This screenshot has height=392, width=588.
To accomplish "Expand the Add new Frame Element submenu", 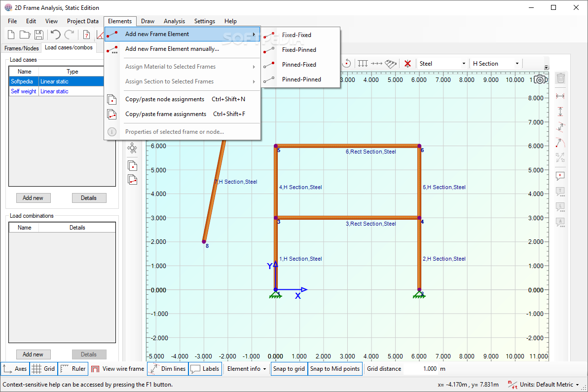I will (182, 34).
